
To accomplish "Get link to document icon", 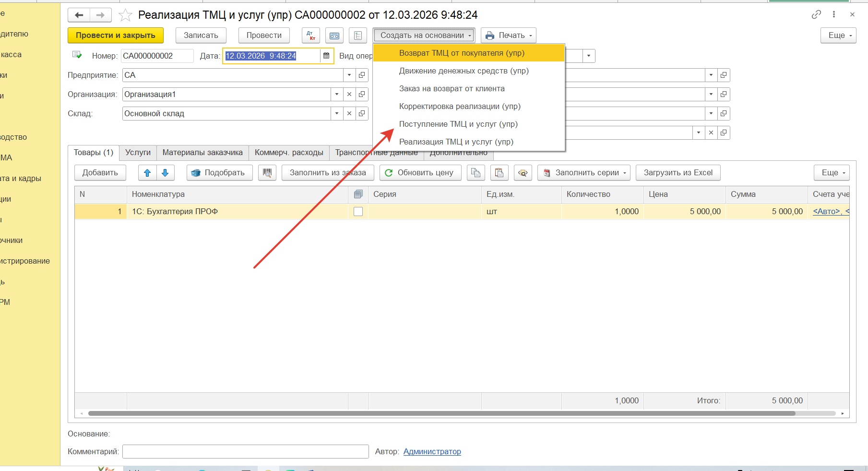I will point(816,14).
